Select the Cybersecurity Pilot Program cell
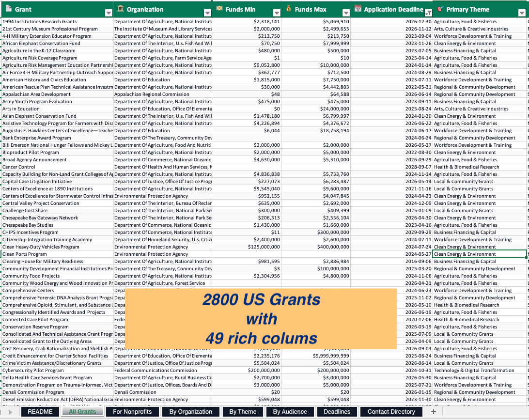 pos(57,371)
